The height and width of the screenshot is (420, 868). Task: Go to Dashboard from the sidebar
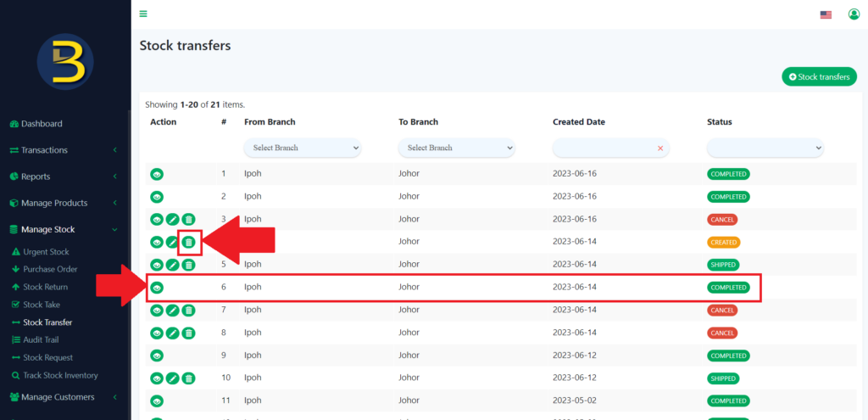point(42,124)
